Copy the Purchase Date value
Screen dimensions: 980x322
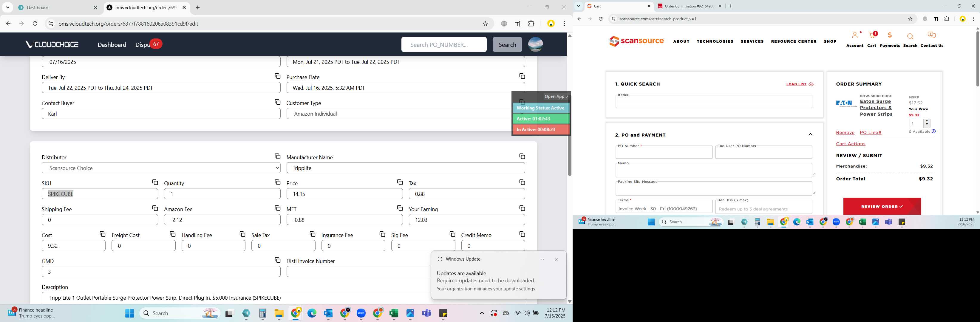pos(522,76)
